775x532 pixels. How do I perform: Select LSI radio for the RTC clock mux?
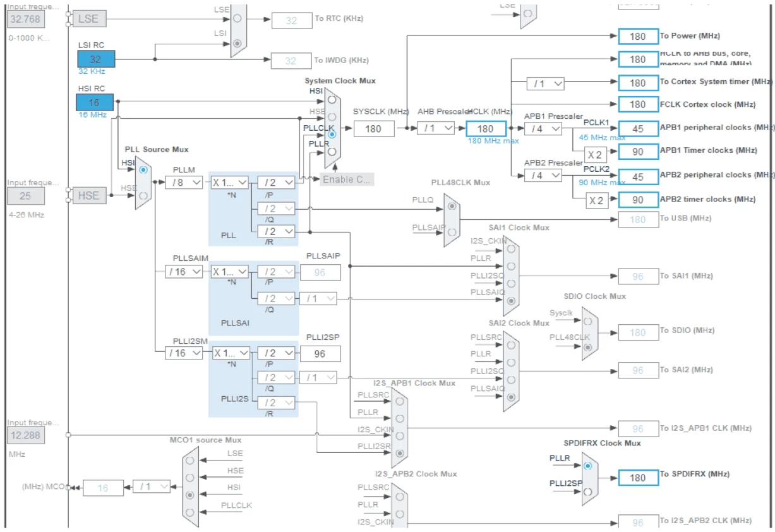click(x=237, y=44)
